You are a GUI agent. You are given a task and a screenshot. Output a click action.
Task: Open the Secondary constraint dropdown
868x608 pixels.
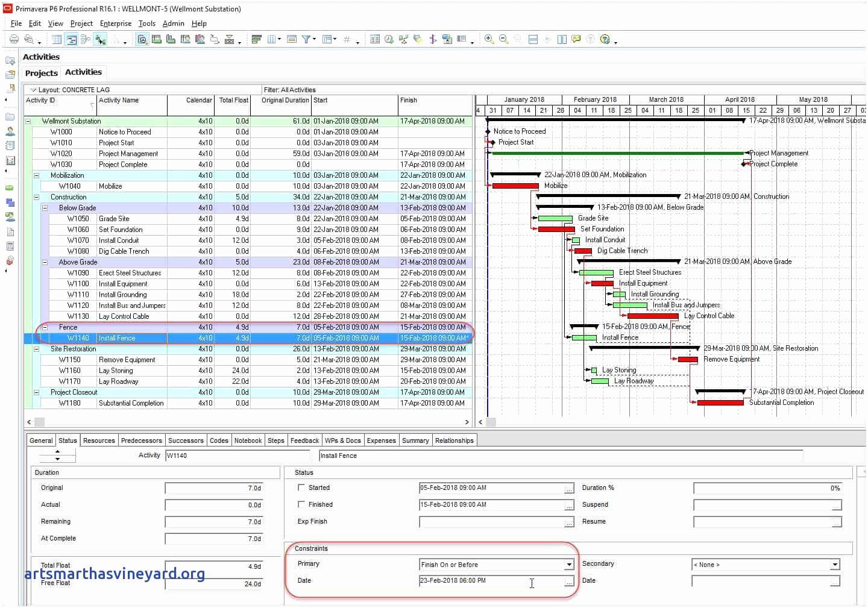tap(835, 565)
